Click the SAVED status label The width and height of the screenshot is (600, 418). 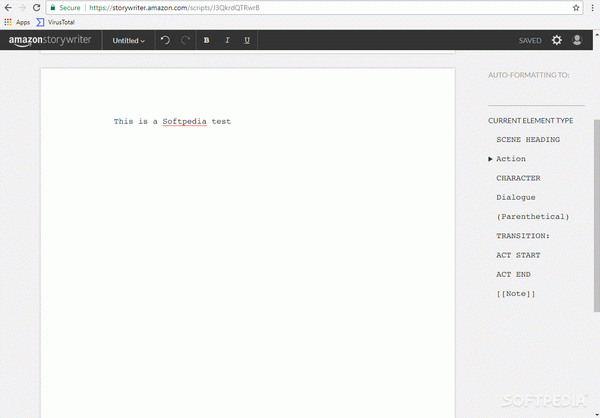pos(530,41)
